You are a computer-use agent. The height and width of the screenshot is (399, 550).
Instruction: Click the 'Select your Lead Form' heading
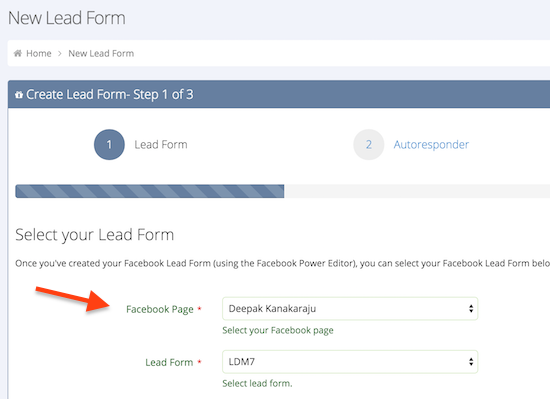click(x=95, y=235)
